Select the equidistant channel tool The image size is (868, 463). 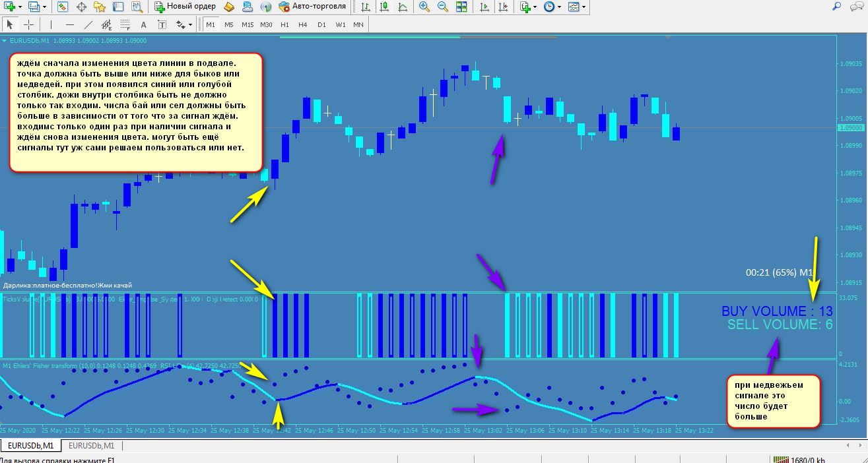coord(107,24)
